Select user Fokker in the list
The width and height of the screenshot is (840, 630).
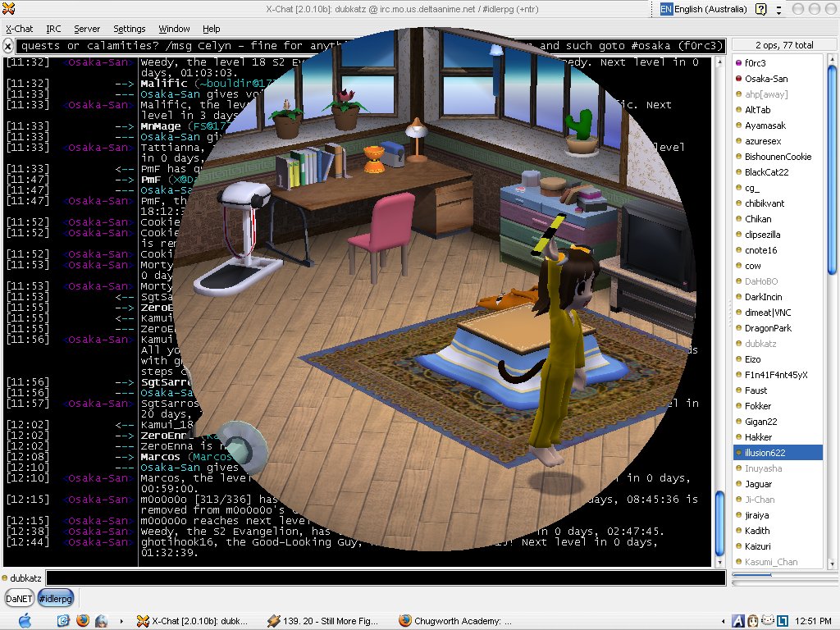[778, 405]
